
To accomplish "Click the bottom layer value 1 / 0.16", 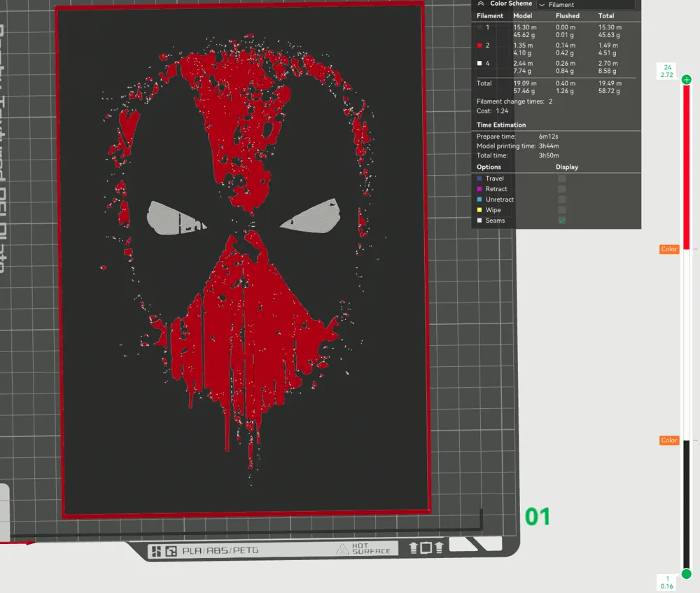I will (667, 582).
